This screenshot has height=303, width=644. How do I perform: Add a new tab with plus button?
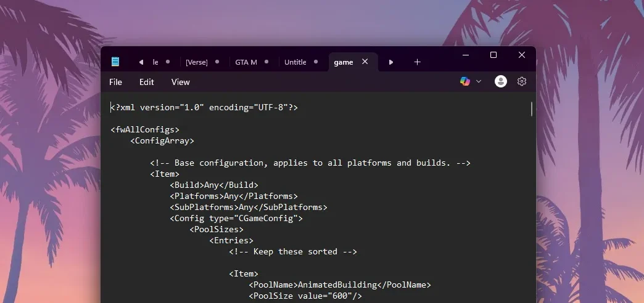pos(417,62)
